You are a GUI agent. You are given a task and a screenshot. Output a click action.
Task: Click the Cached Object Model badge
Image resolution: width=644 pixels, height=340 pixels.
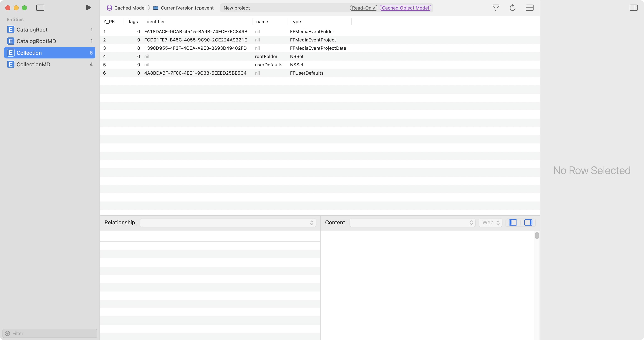tap(405, 8)
